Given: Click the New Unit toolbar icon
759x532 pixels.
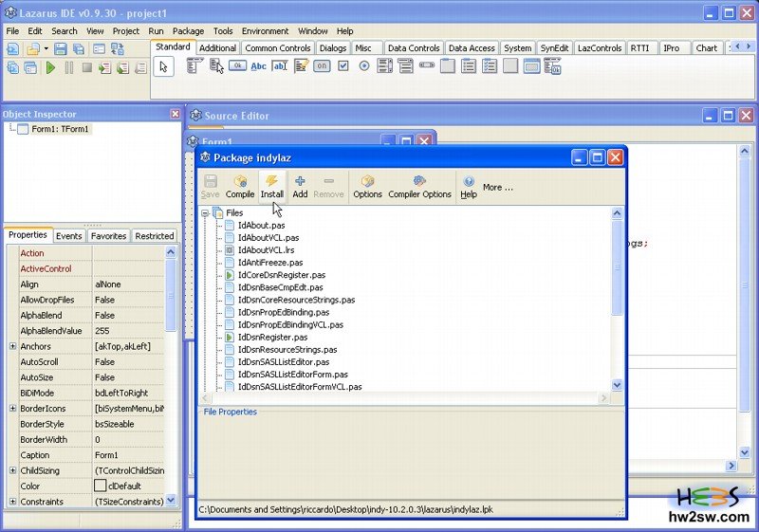Looking at the screenshot, I should tap(13, 49).
